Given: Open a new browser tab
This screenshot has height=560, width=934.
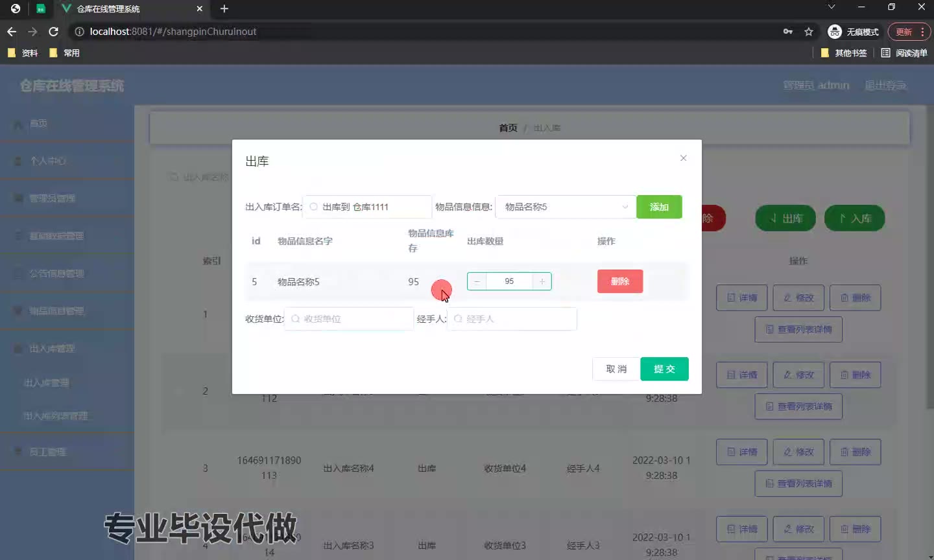Looking at the screenshot, I should [x=224, y=9].
